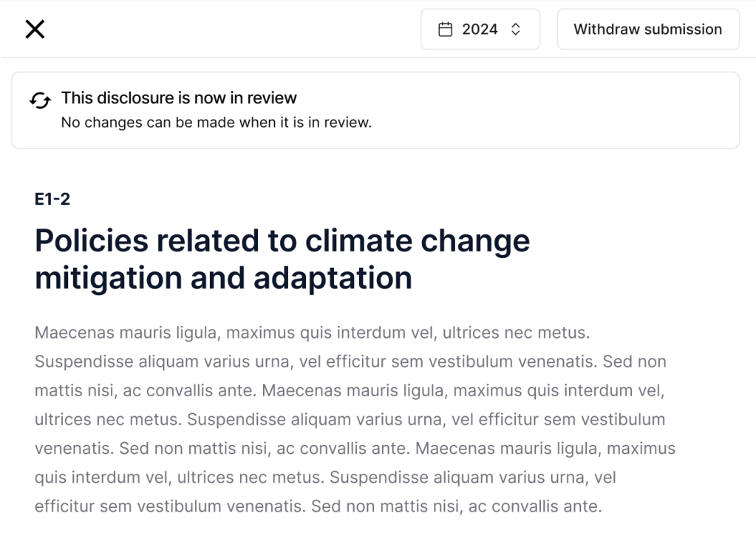Screen dimensions: 756x533
Task: Select the E1-2 disclosure code label
Action: click(52, 199)
